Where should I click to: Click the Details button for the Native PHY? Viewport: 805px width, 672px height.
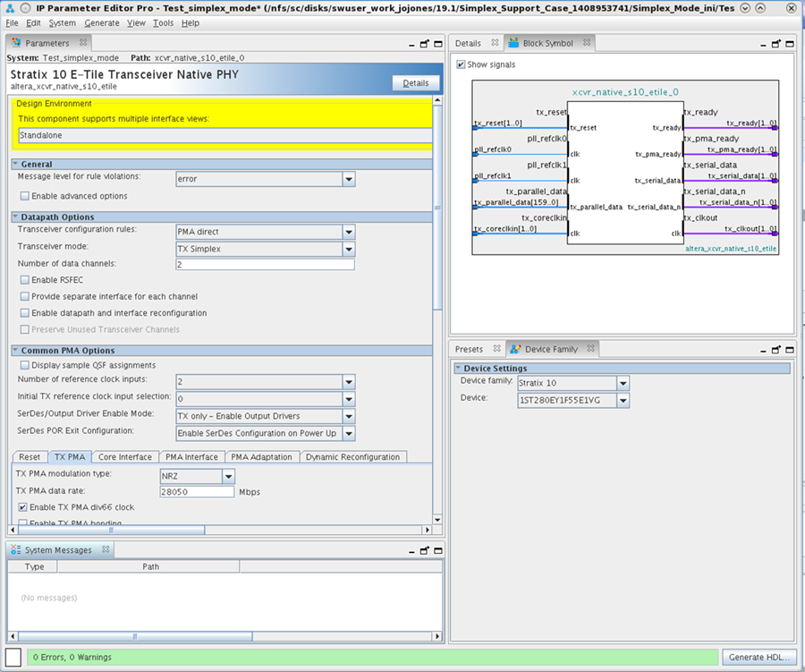415,82
